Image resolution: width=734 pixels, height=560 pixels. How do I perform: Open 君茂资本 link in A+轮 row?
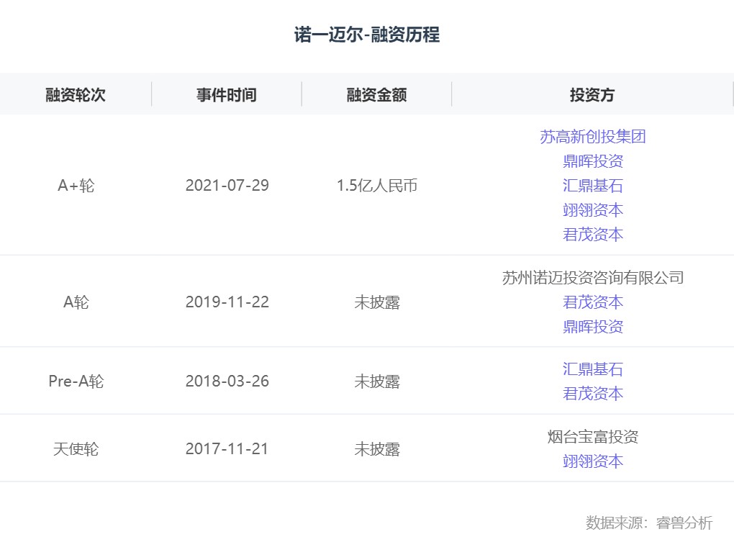[593, 234]
